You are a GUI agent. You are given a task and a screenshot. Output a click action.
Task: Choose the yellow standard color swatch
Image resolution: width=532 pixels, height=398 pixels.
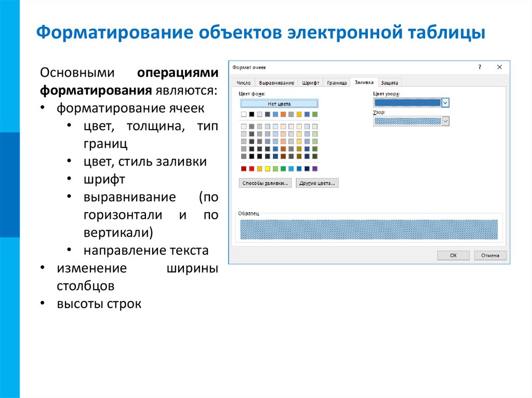tap(268, 169)
